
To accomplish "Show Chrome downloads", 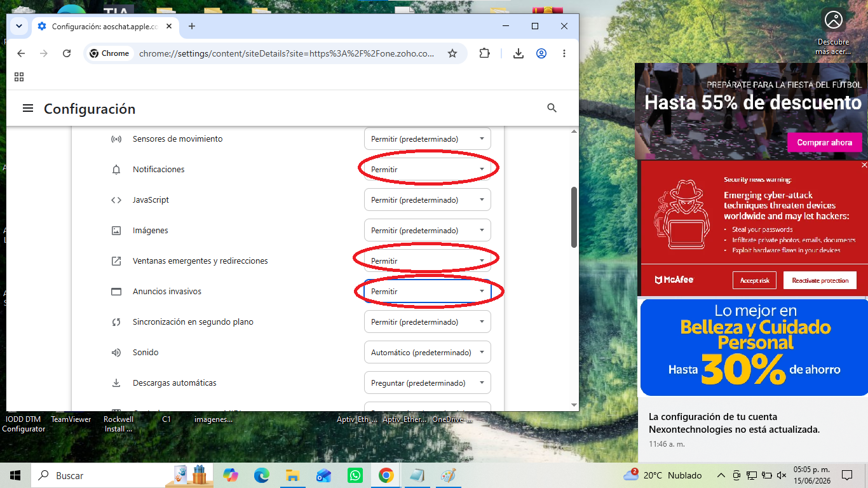I will 519,53.
